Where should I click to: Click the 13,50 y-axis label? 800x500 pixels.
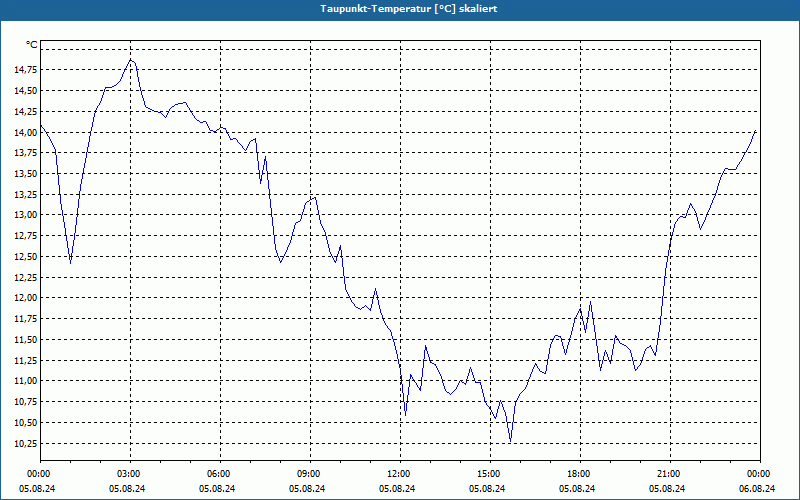tap(25, 173)
